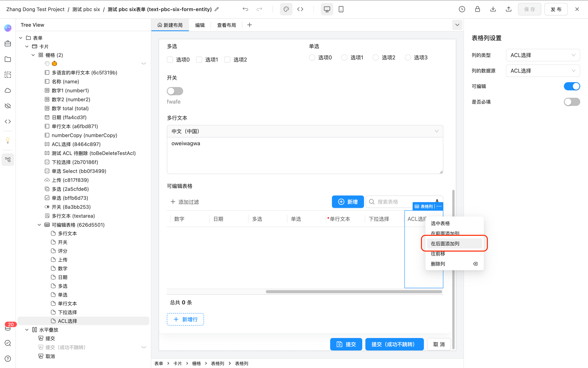Toggle the 开关 switch in the form
This screenshot has height=368, width=588.
point(175,91)
